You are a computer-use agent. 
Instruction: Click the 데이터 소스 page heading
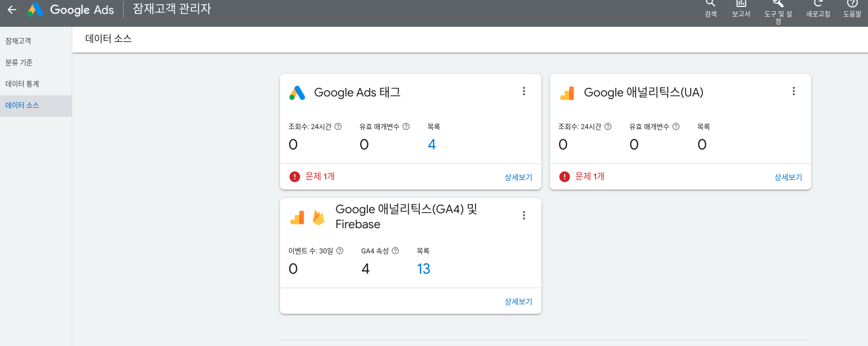pos(108,39)
